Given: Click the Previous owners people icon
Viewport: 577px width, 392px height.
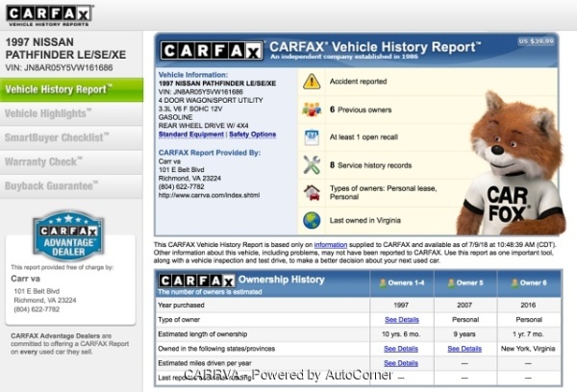Looking at the screenshot, I should (312, 110).
